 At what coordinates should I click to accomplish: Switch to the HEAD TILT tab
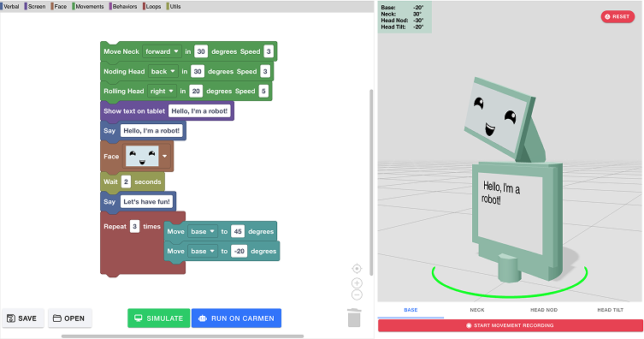point(610,310)
